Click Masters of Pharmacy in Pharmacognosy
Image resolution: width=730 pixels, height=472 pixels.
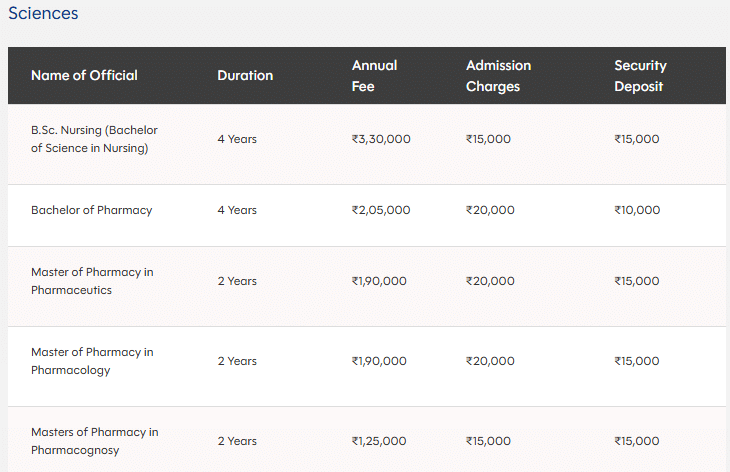tap(94, 441)
